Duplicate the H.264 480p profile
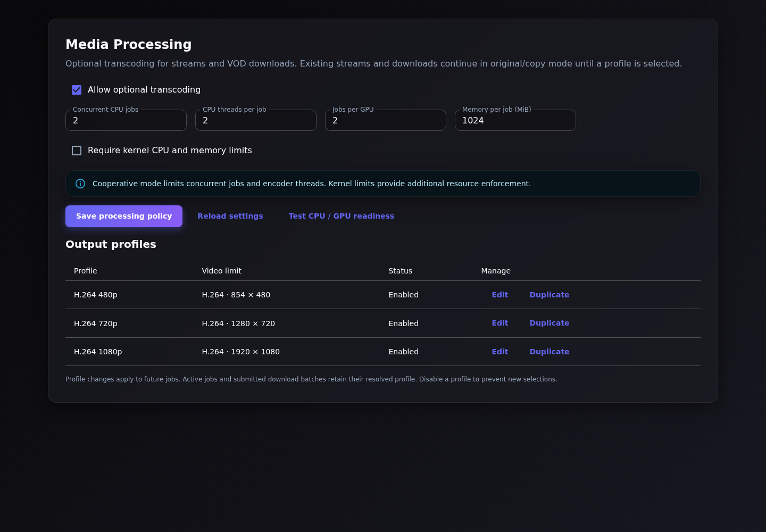The image size is (766, 532). point(549,295)
